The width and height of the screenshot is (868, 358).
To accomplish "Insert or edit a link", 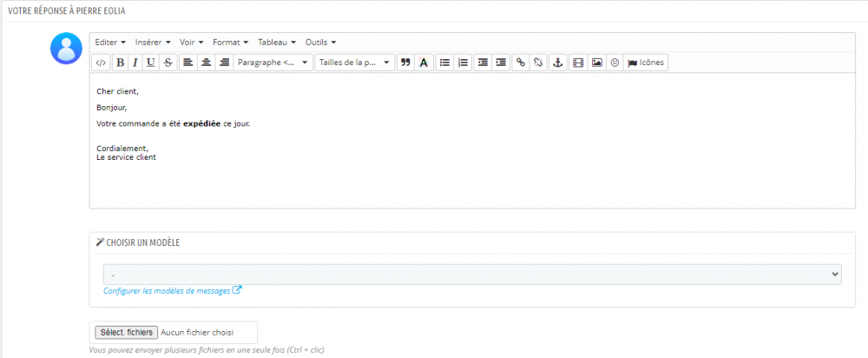I will tap(520, 63).
